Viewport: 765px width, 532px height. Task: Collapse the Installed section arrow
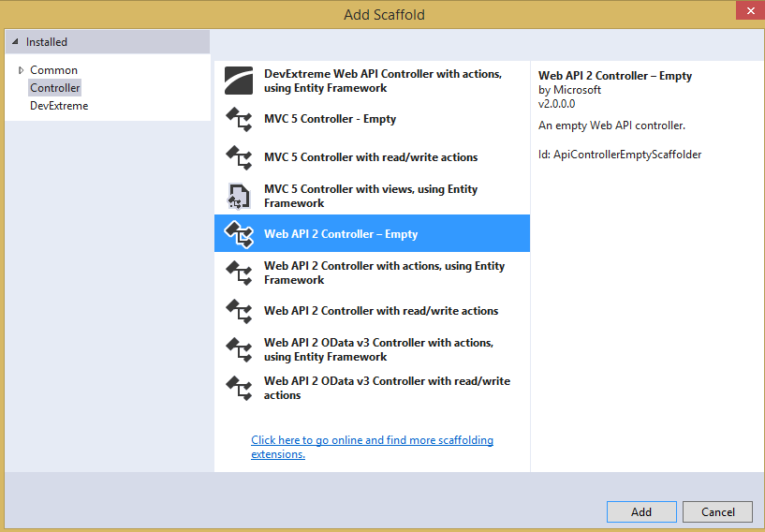click(x=15, y=42)
